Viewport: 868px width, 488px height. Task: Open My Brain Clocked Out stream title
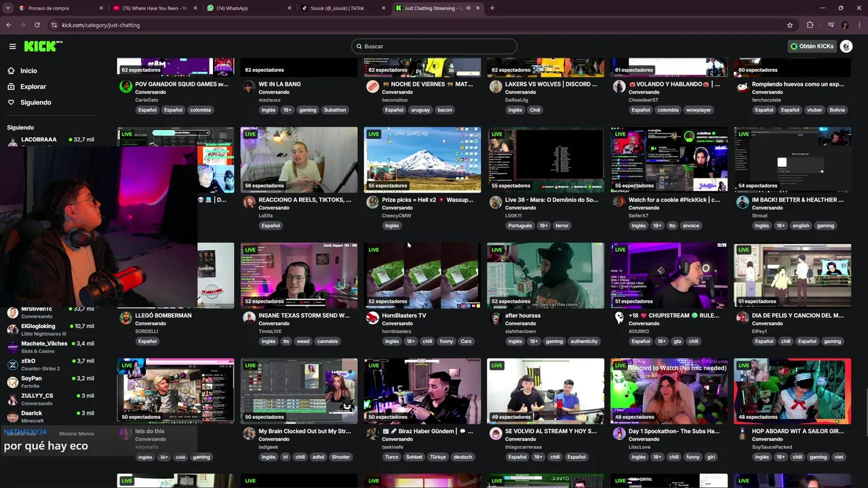pos(304,431)
